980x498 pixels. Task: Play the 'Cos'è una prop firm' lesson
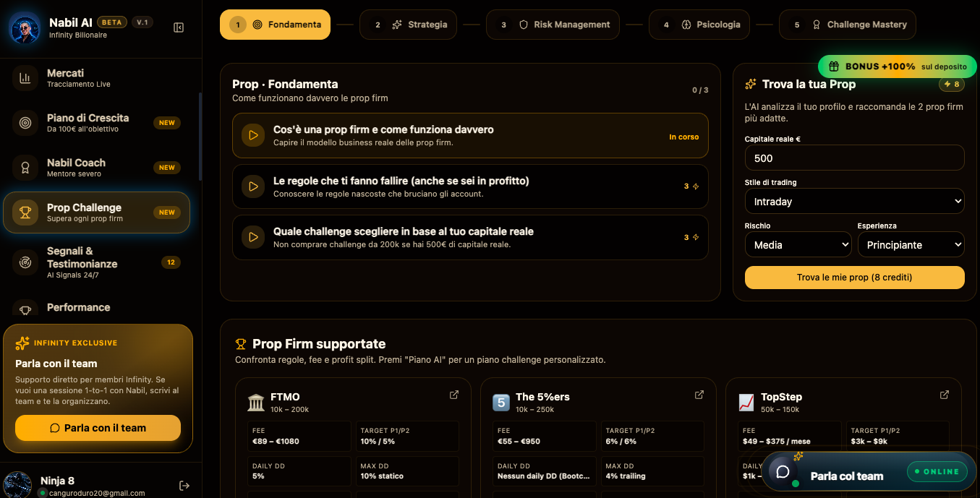tap(253, 135)
